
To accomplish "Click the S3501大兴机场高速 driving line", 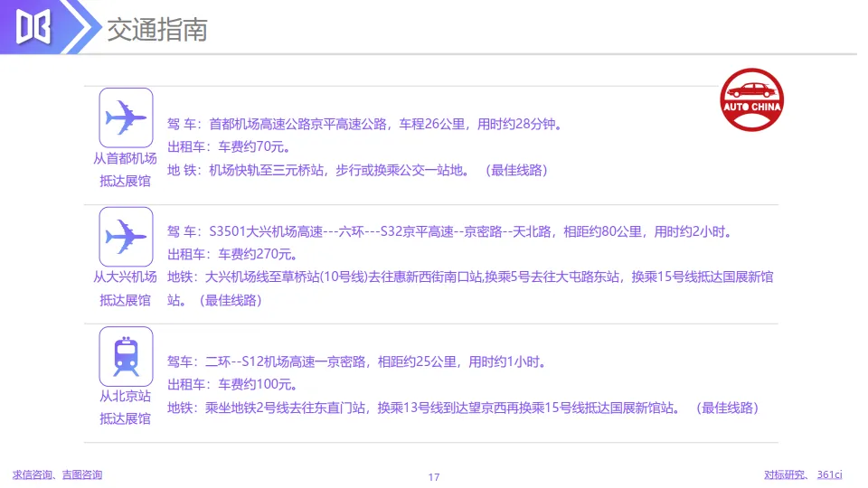I will click(x=450, y=232).
